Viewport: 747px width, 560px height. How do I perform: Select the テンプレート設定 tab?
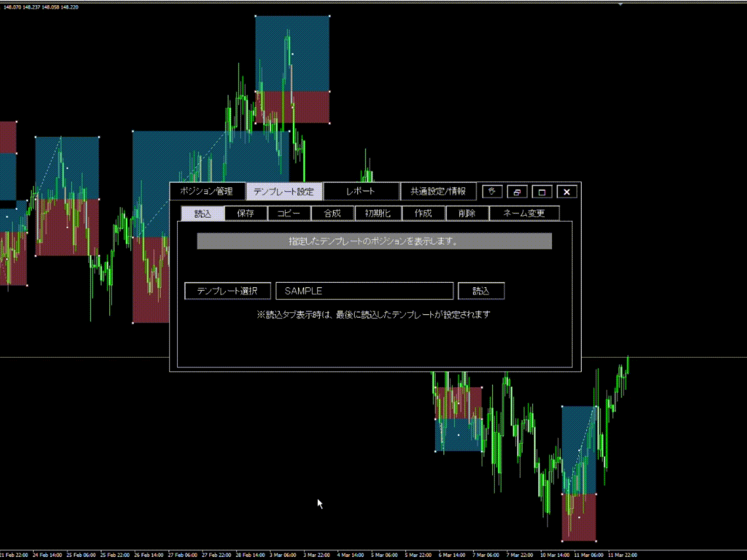pos(284,191)
